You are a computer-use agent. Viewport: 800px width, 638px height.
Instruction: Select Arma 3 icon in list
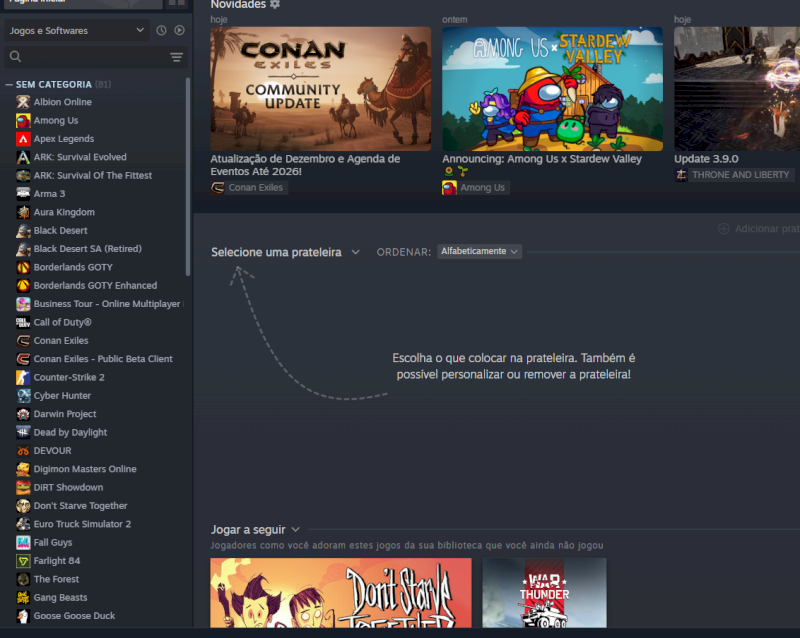tap(23, 194)
